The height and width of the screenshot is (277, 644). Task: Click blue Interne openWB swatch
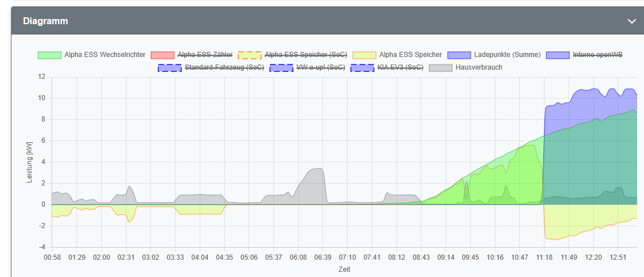558,55
